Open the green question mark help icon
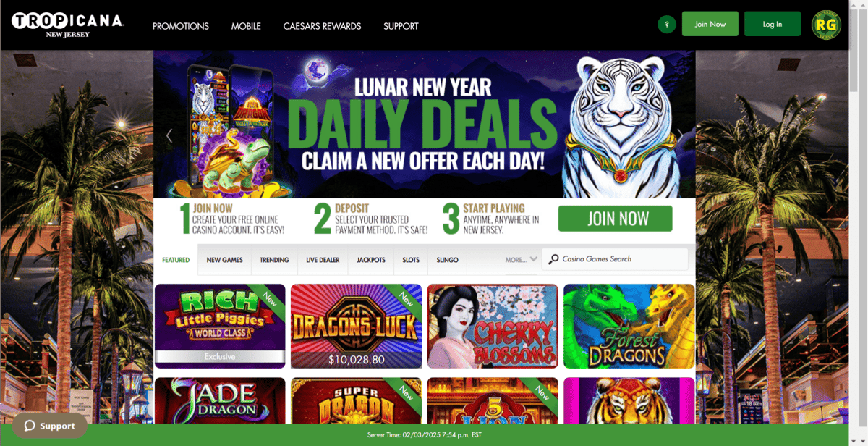This screenshot has height=446, width=868. click(666, 25)
